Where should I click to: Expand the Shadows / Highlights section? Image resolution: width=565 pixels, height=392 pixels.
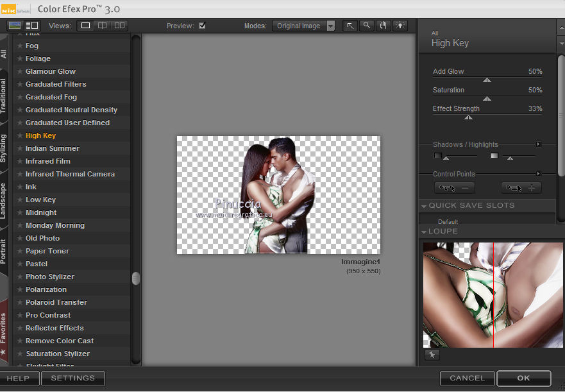[538, 144]
